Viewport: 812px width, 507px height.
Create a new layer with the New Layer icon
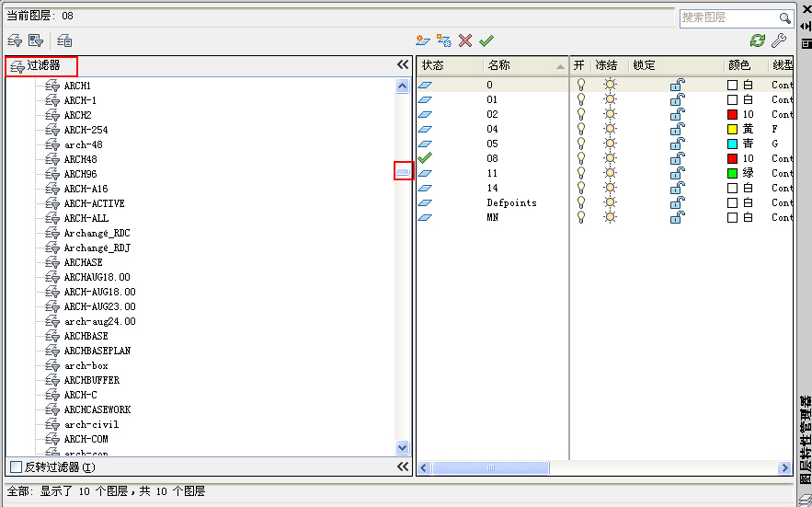[x=422, y=40]
